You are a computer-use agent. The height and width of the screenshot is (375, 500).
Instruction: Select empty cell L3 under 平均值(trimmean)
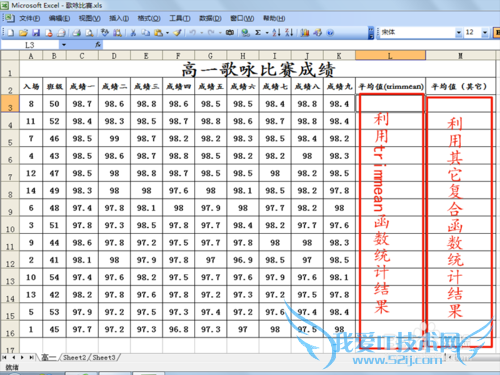tap(390, 104)
